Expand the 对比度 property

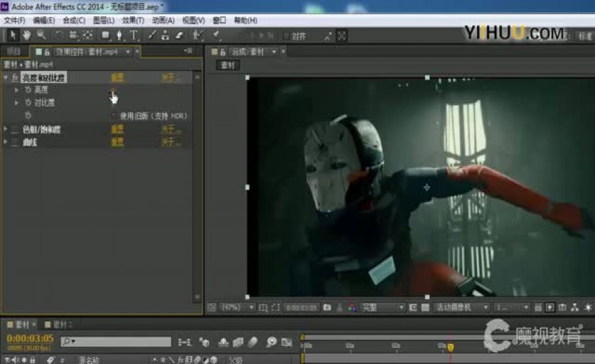click(x=16, y=102)
